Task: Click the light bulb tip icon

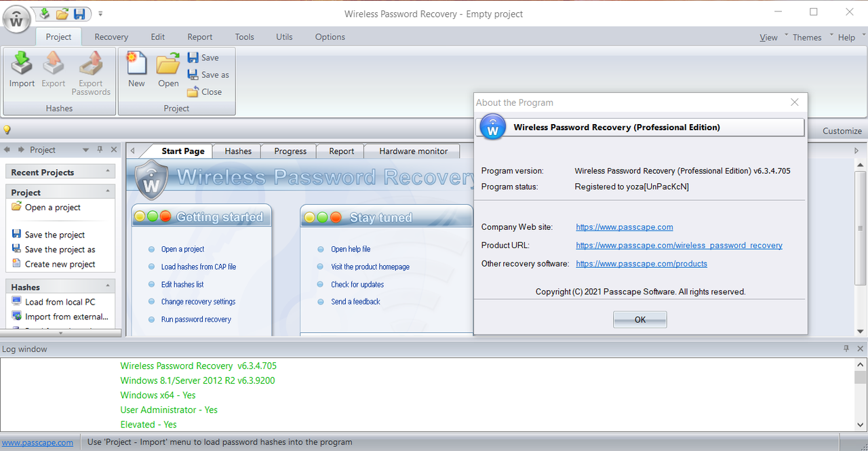Action: [x=7, y=130]
